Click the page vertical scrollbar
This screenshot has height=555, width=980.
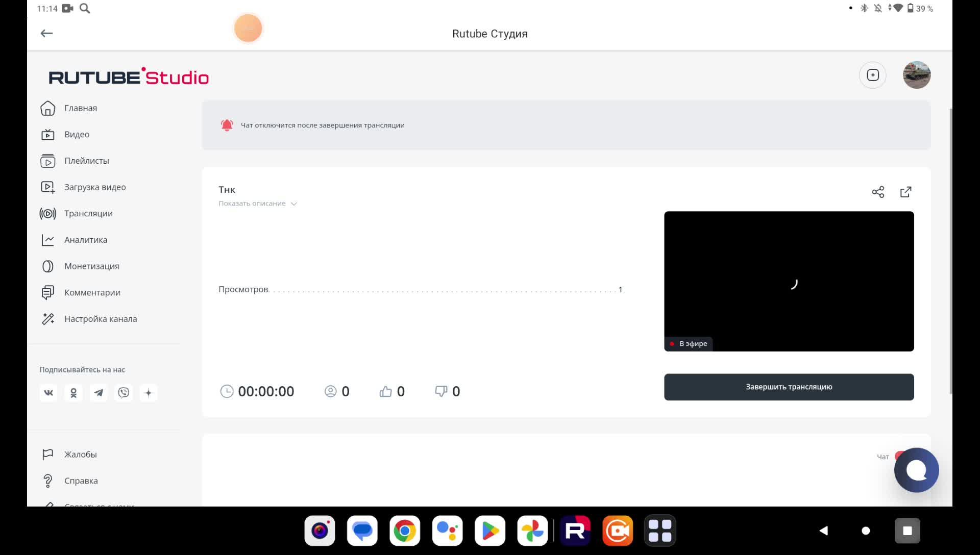[950, 250]
